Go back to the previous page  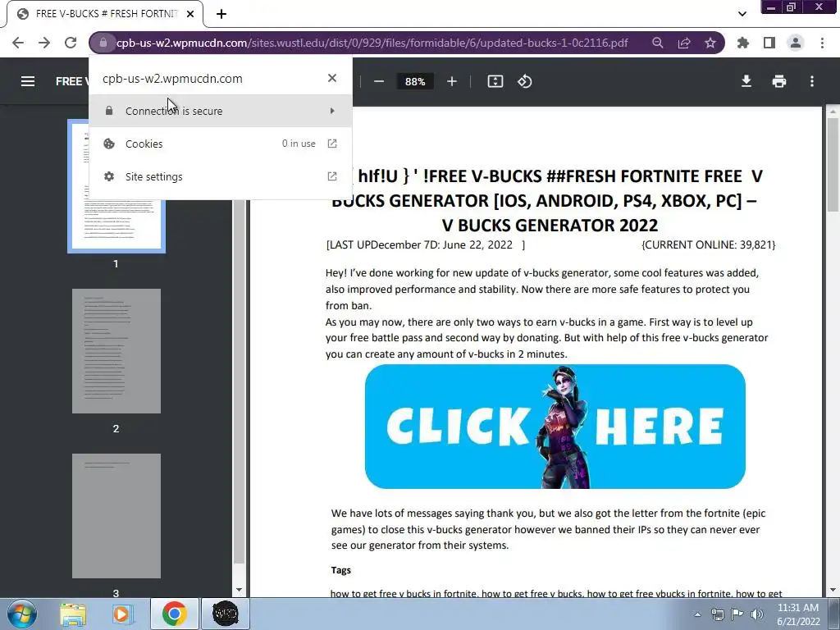point(18,43)
